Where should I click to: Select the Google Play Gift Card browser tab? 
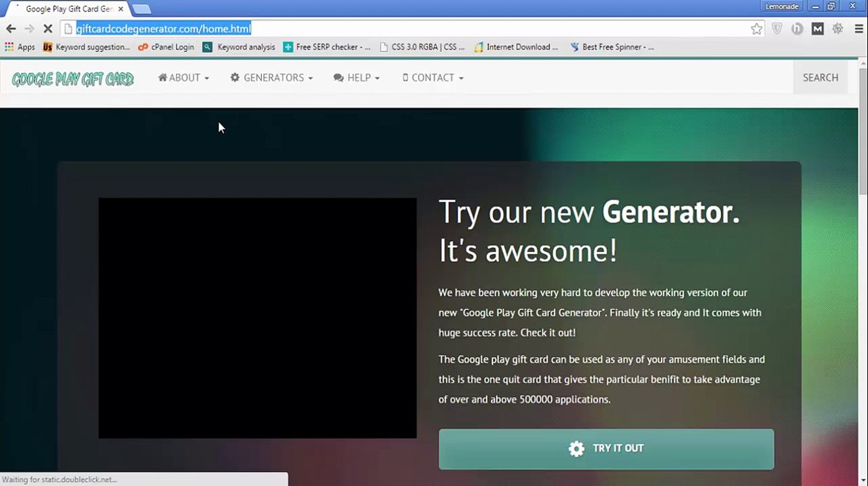(67, 9)
